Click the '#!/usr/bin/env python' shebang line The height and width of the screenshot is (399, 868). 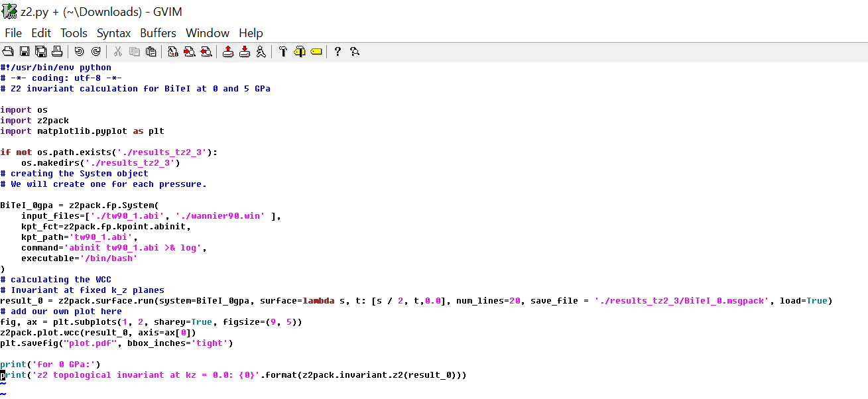(x=56, y=68)
